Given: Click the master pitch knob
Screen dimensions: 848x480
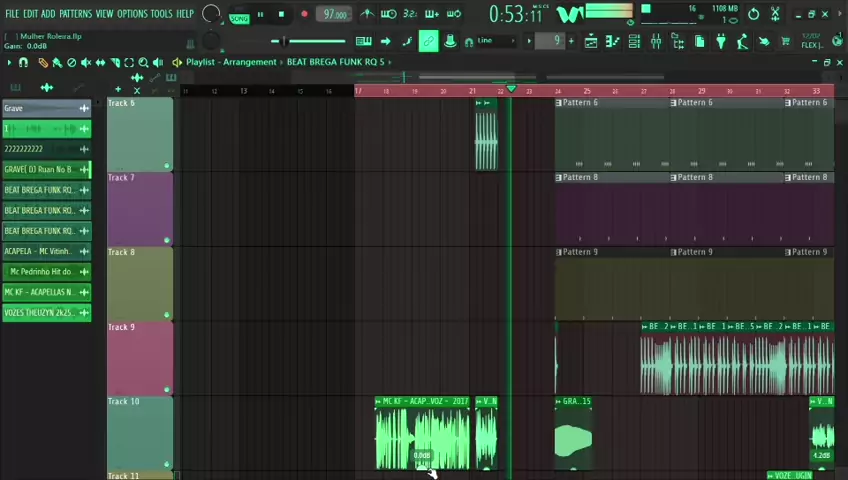Looking at the screenshot, I should 210,41.
